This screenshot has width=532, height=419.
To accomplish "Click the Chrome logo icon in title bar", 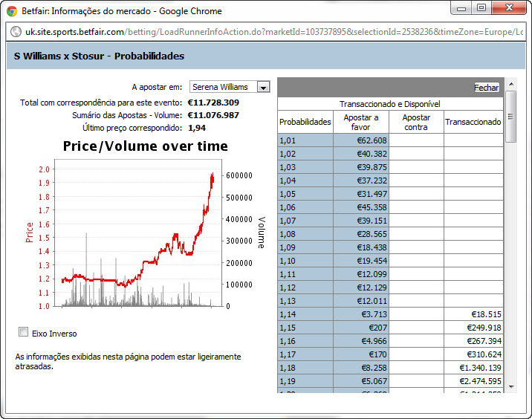I will [x=12, y=11].
